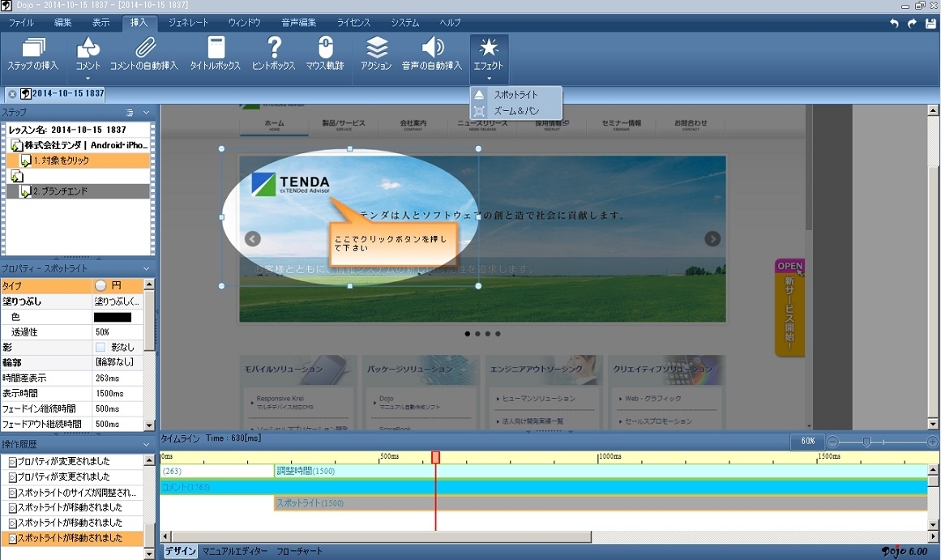941x560 pixels.
Task: Click the black 色 color swatch
Action: (x=112, y=317)
